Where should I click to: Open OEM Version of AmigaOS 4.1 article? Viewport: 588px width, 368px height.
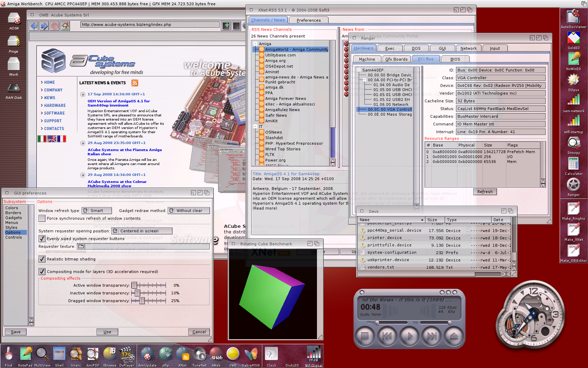point(119,103)
